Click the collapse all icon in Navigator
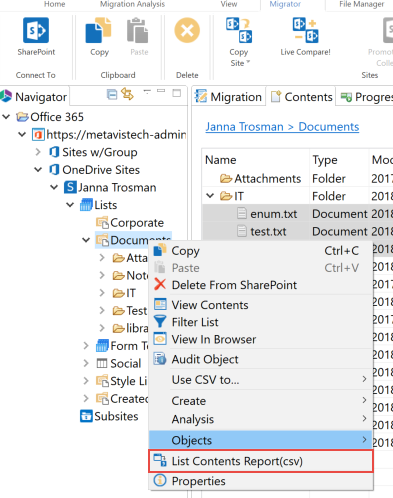The image size is (393, 498). pos(112,95)
